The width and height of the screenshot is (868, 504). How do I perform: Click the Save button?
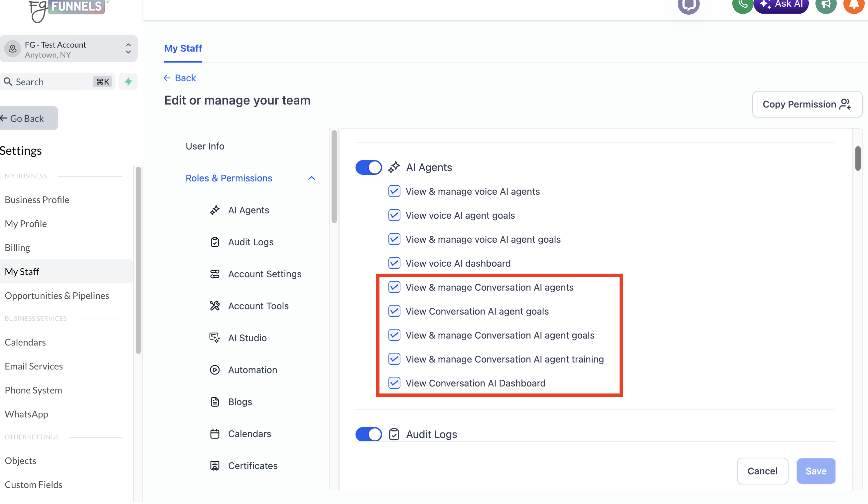(x=816, y=471)
